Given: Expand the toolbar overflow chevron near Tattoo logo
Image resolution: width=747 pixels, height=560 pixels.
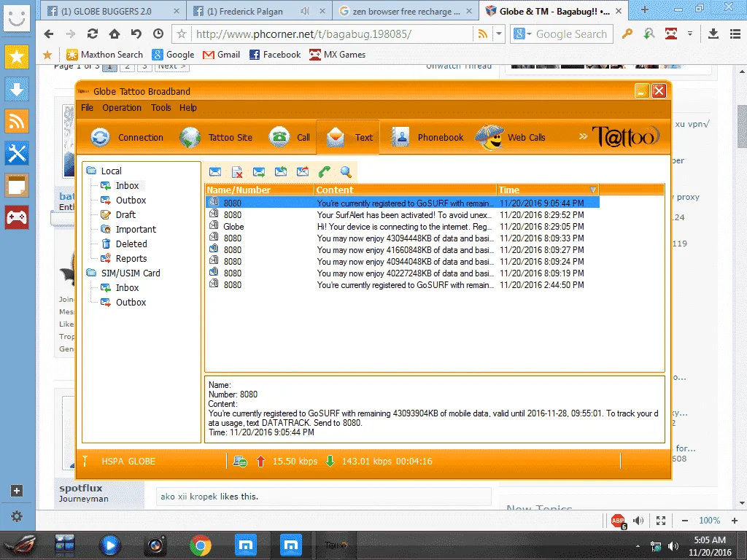Looking at the screenshot, I should pyautogui.click(x=583, y=136).
